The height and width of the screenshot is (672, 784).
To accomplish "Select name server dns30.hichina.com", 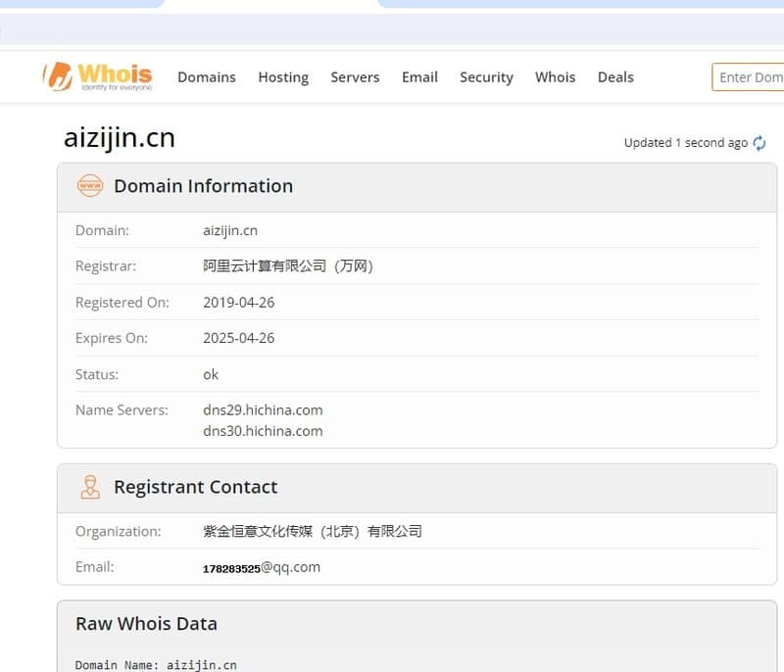I will coord(263,431).
